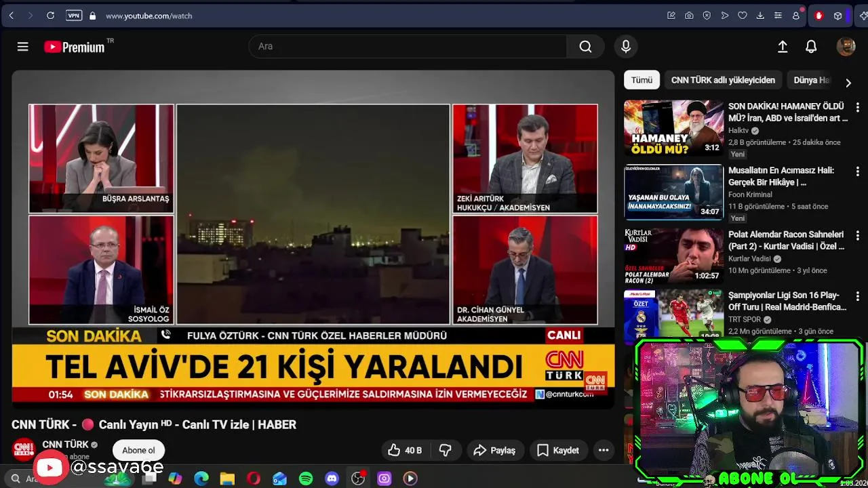The height and width of the screenshot is (488, 868).
Task: Open the account avatar menu
Action: 846,46
